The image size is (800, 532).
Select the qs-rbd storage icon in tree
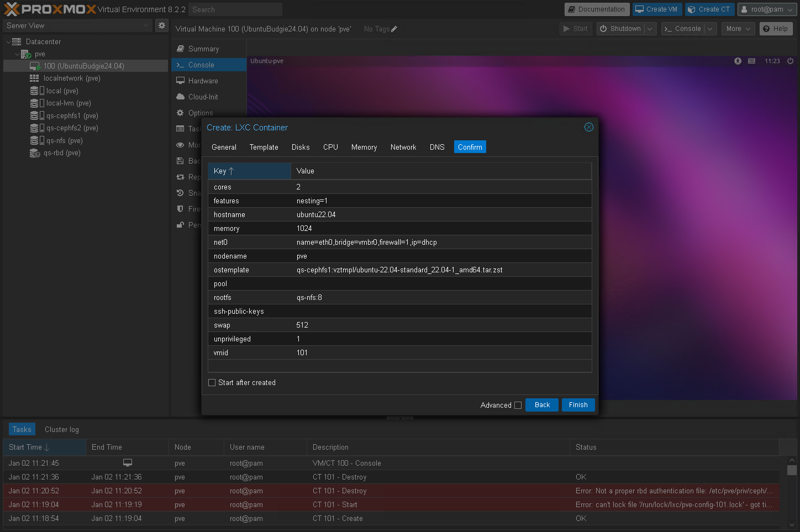(34, 153)
